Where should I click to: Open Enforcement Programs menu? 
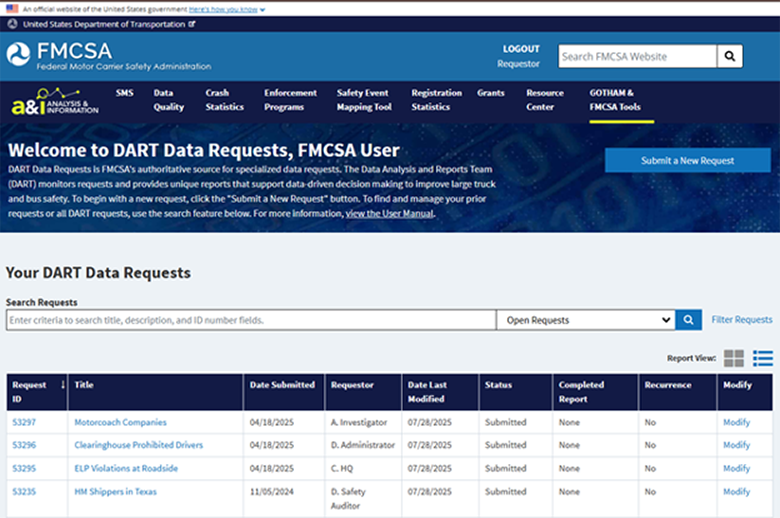(x=290, y=100)
